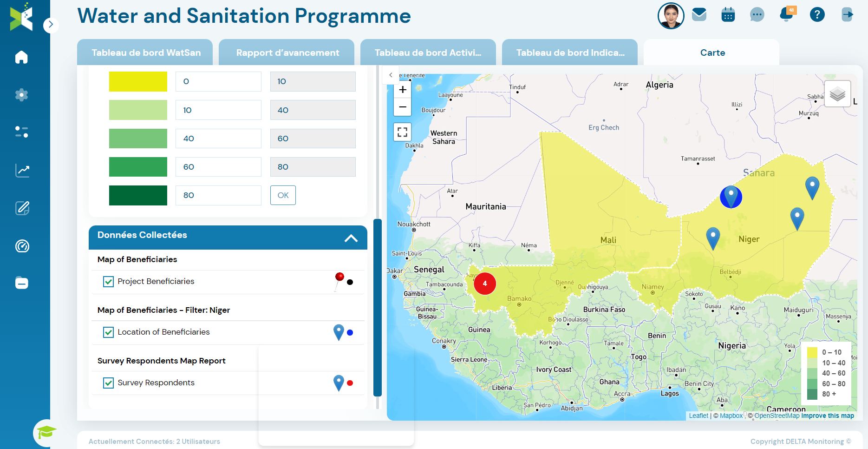The height and width of the screenshot is (449, 868).
Task: Open the help question mark icon
Action: tap(817, 14)
